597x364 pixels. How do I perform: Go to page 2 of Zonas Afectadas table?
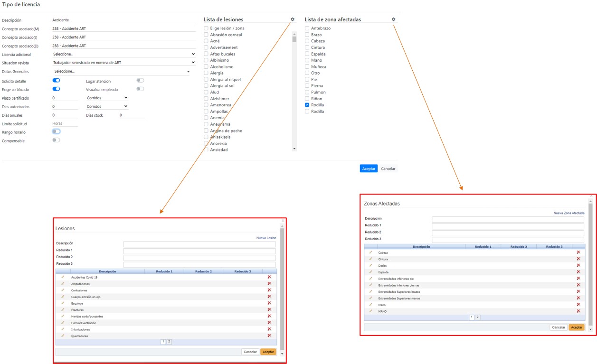click(477, 317)
